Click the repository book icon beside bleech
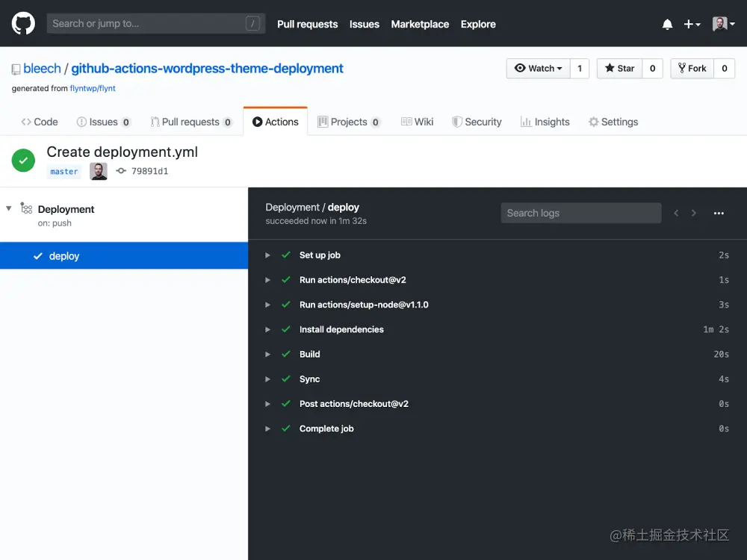 [16, 68]
